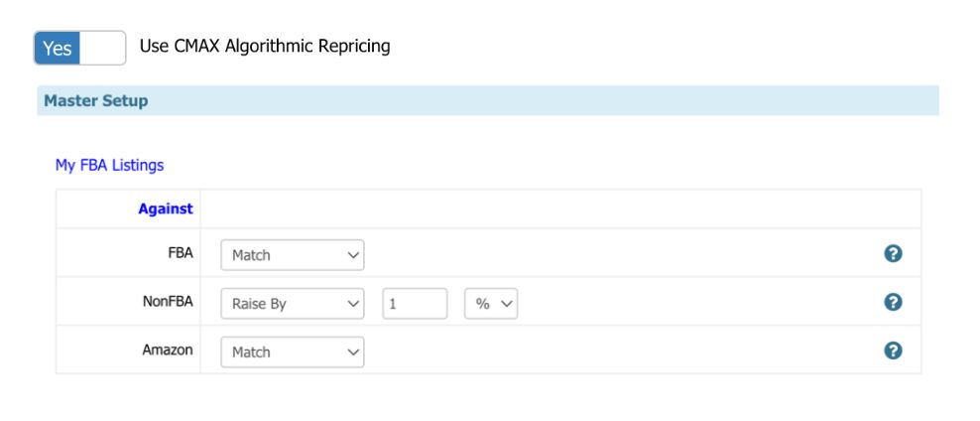Open the Amazon Match dropdown
The height and width of the screenshot is (421, 980).
292,352
